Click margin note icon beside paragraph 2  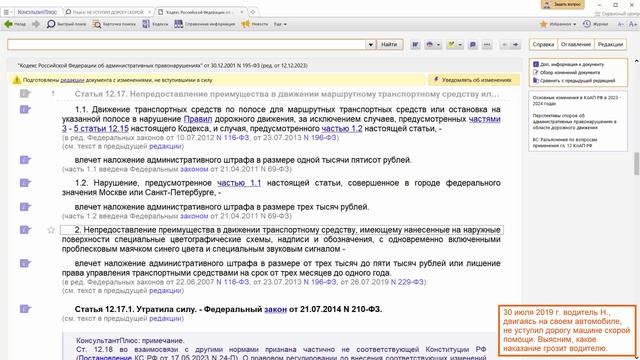25,230
